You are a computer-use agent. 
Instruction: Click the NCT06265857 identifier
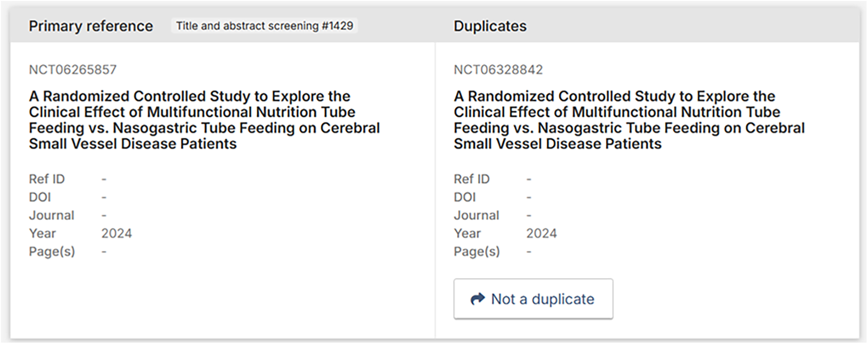(x=73, y=70)
